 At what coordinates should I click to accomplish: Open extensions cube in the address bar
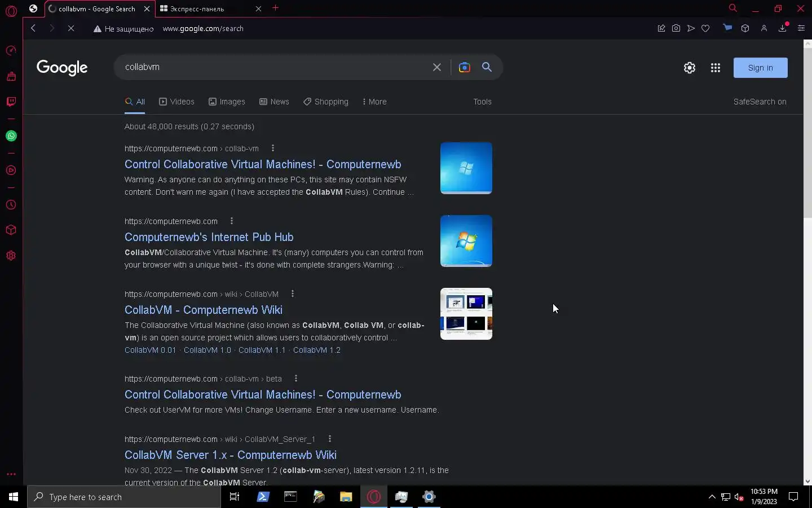point(745,28)
